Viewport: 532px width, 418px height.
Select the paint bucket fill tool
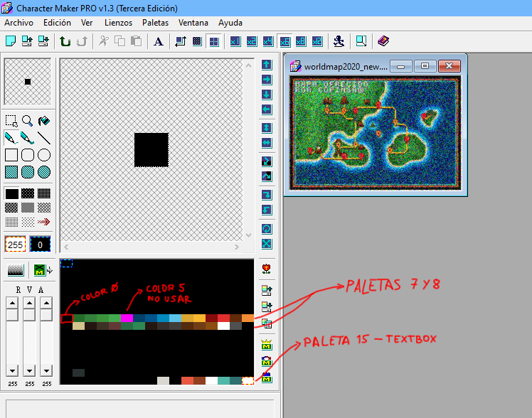pyautogui.click(x=44, y=121)
